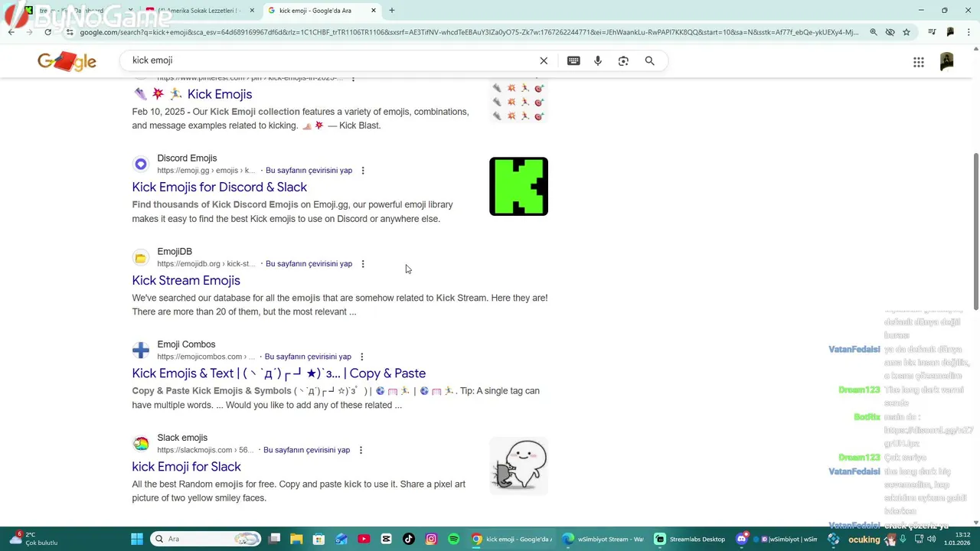Open more options for Slack emojis result
980x551 pixels.
tap(361, 450)
